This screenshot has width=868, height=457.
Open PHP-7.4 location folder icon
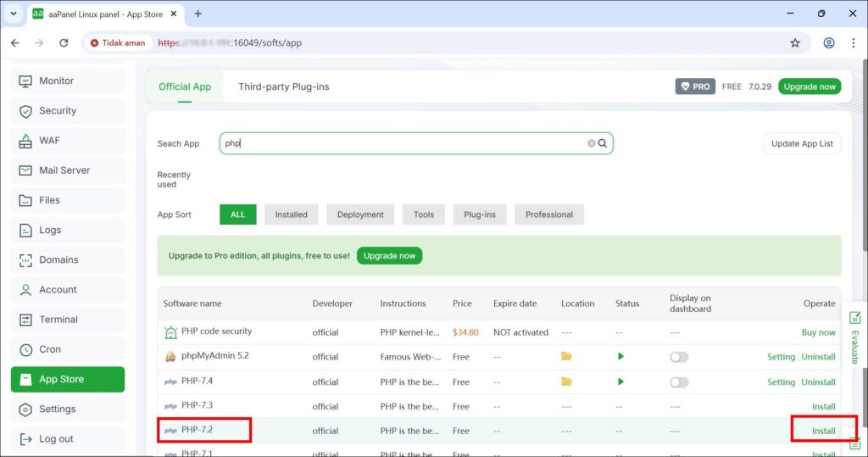tap(566, 382)
